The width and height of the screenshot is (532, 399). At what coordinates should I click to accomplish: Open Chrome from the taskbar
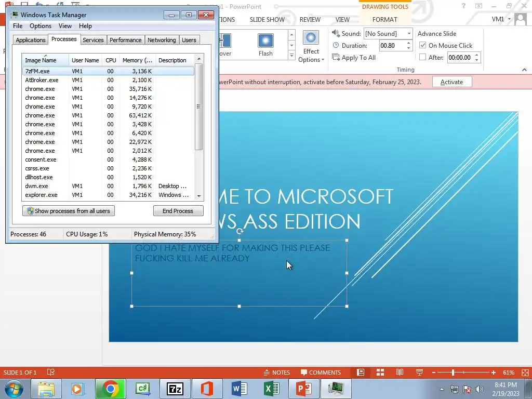110,389
